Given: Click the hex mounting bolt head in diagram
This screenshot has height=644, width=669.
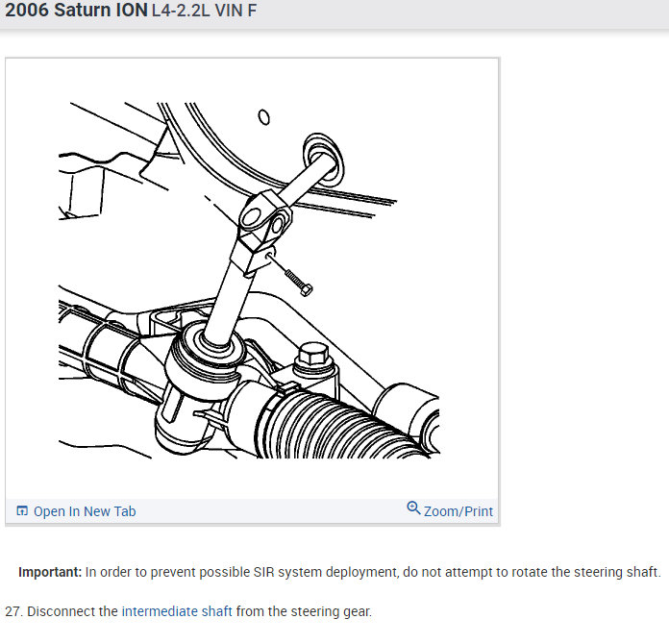Looking at the screenshot, I should pyautogui.click(x=313, y=354).
